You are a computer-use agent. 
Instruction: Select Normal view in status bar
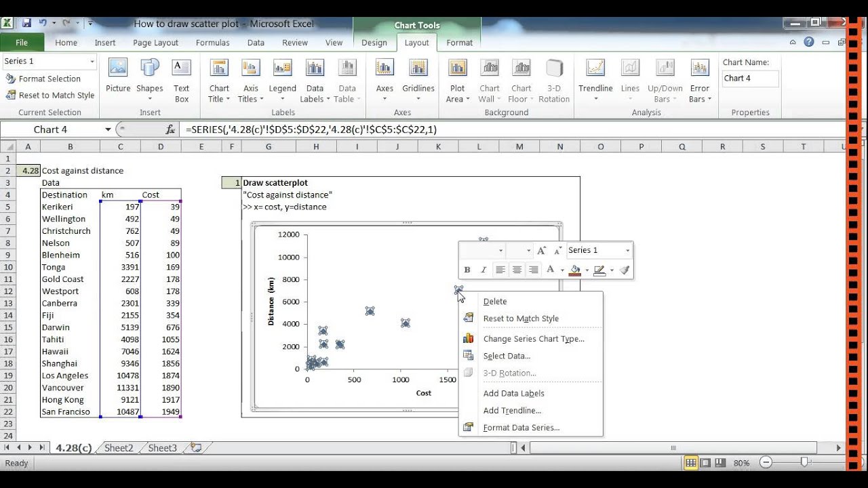[x=690, y=463]
